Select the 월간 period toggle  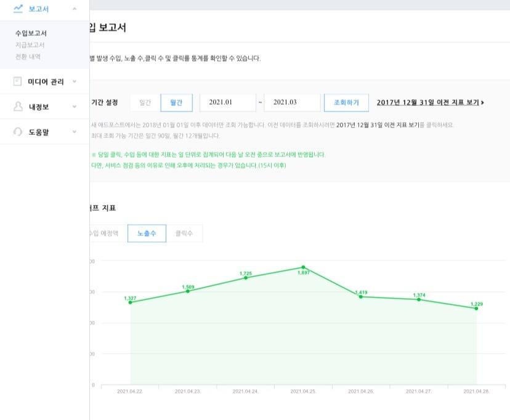click(x=176, y=102)
